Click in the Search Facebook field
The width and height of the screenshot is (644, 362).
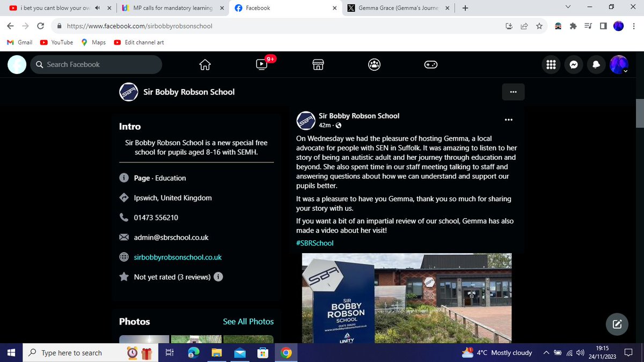96,64
